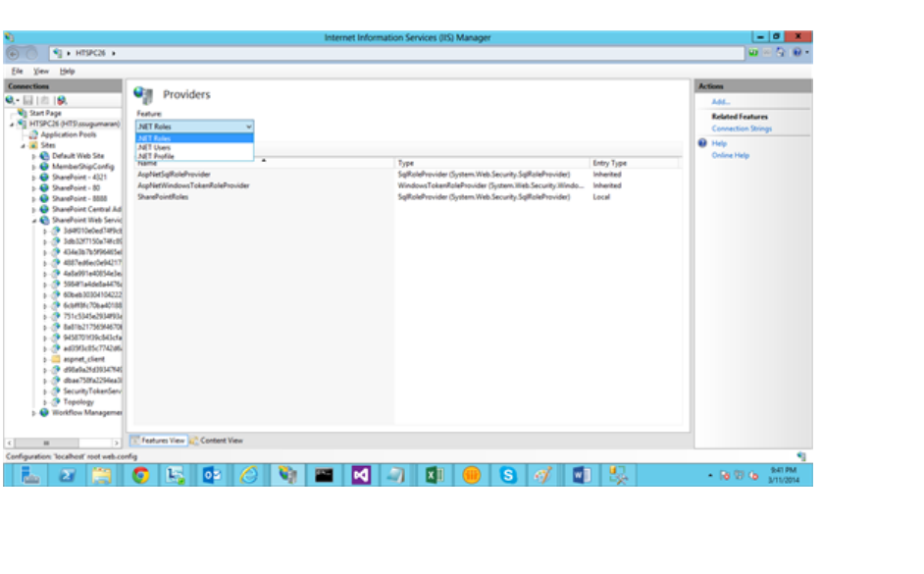Switch to Content View tab

tap(216, 441)
